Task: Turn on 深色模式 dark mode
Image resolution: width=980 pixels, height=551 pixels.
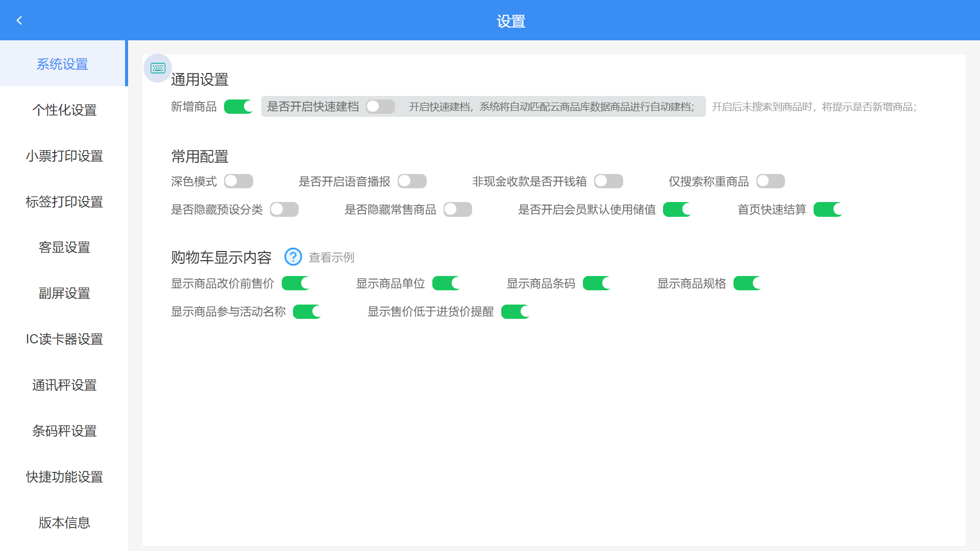Action: [x=238, y=181]
